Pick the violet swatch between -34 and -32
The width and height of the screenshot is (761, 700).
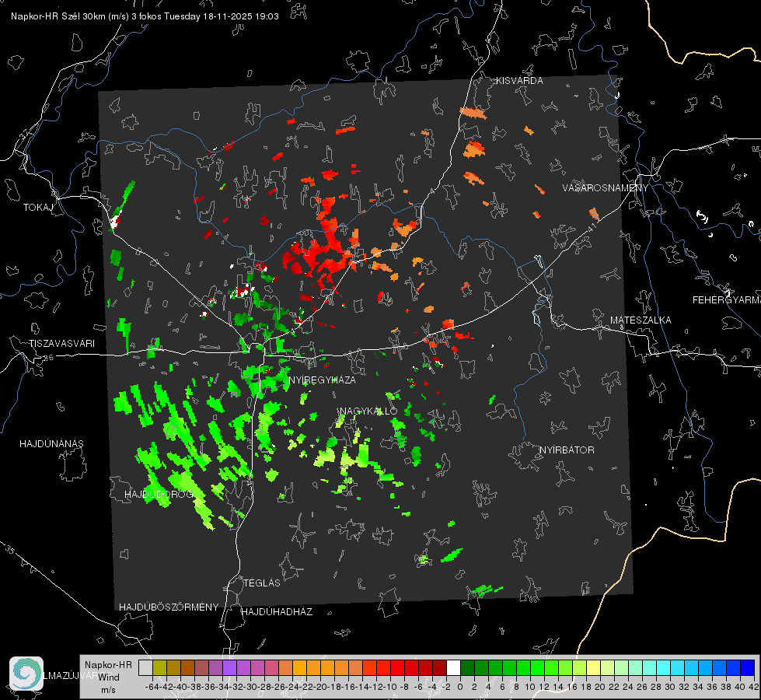coord(229,668)
